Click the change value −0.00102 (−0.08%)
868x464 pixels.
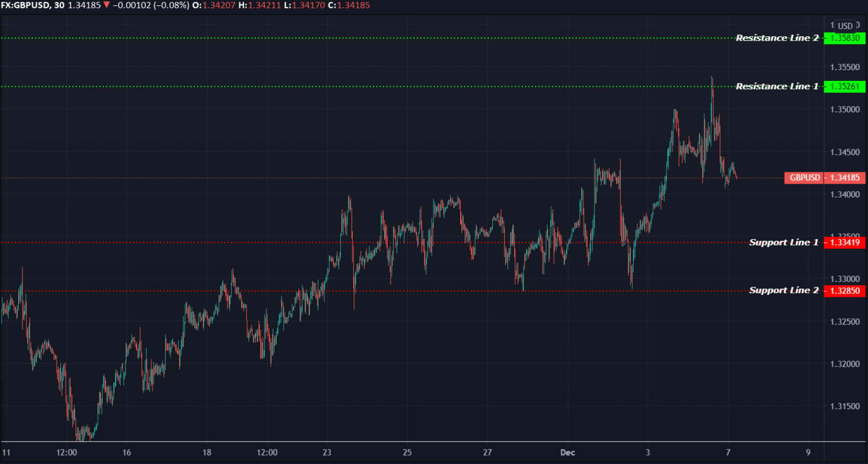click(x=151, y=5)
